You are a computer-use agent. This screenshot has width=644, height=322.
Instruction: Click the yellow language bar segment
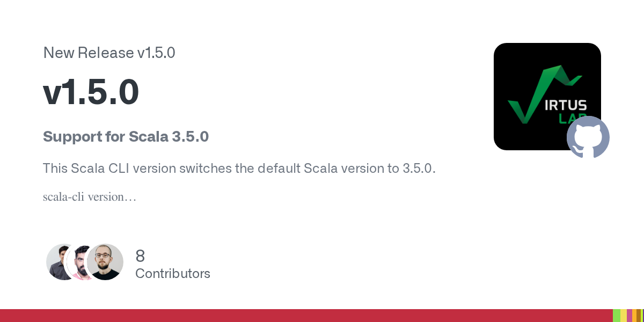point(624,316)
